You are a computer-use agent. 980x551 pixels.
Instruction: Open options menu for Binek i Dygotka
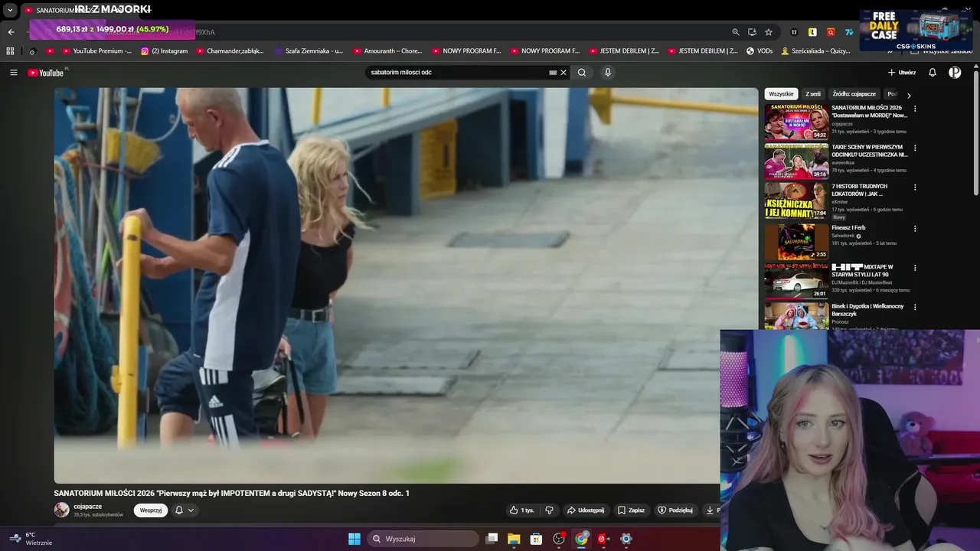pos(915,308)
